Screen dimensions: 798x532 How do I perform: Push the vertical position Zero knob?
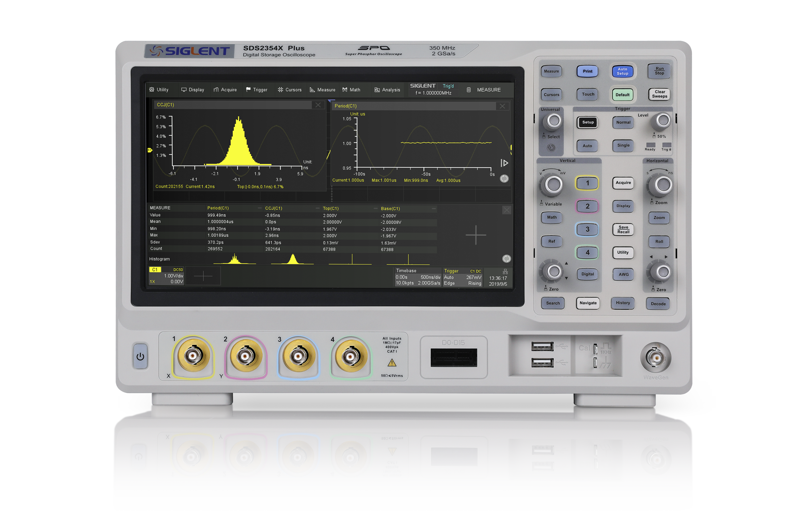(554, 271)
